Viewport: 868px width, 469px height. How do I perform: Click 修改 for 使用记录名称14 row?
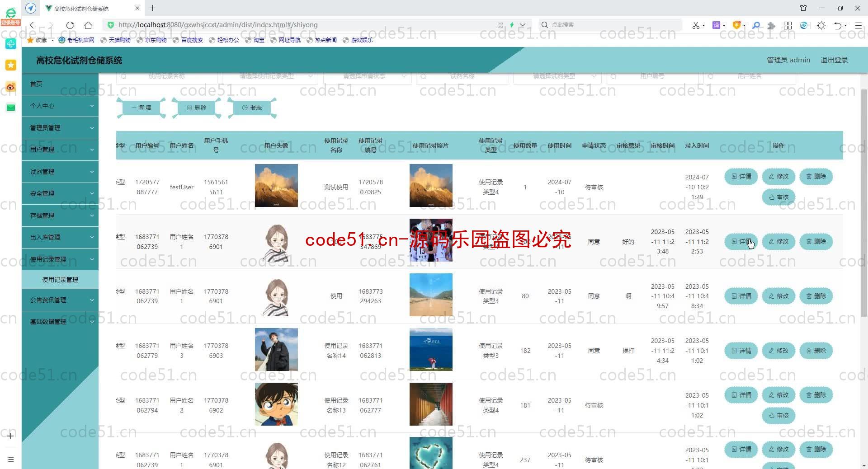(778, 351)
